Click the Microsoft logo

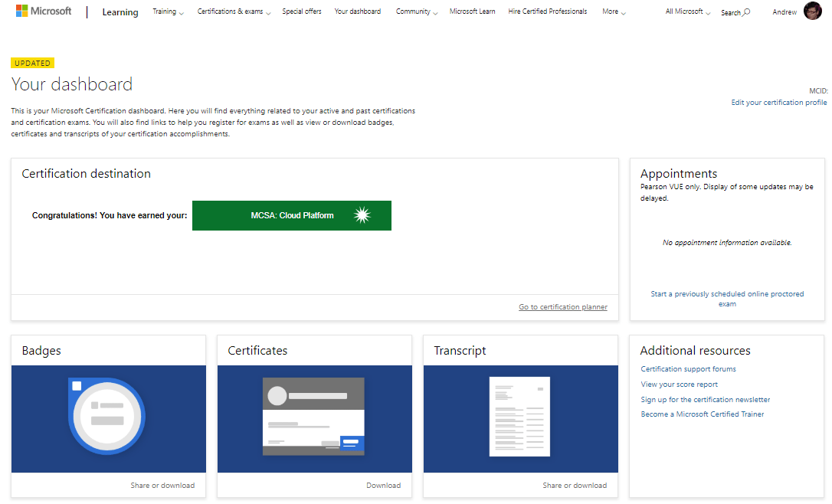point(44,11)
